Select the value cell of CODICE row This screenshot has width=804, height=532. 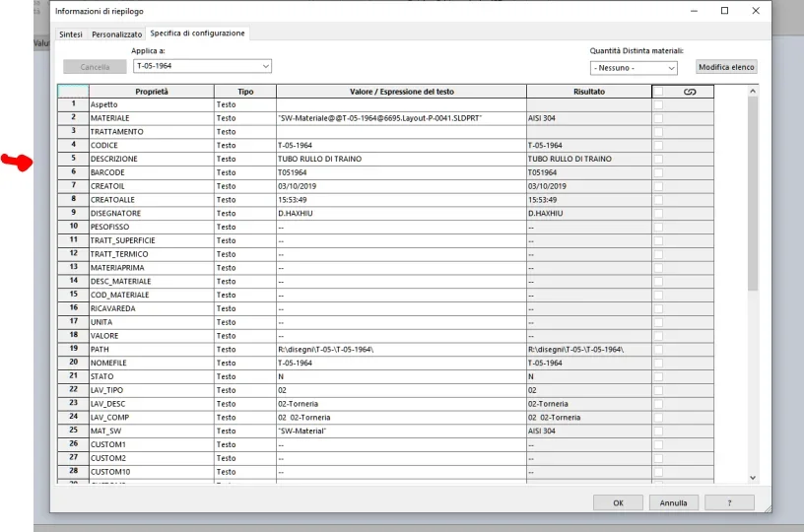point(400,145)
